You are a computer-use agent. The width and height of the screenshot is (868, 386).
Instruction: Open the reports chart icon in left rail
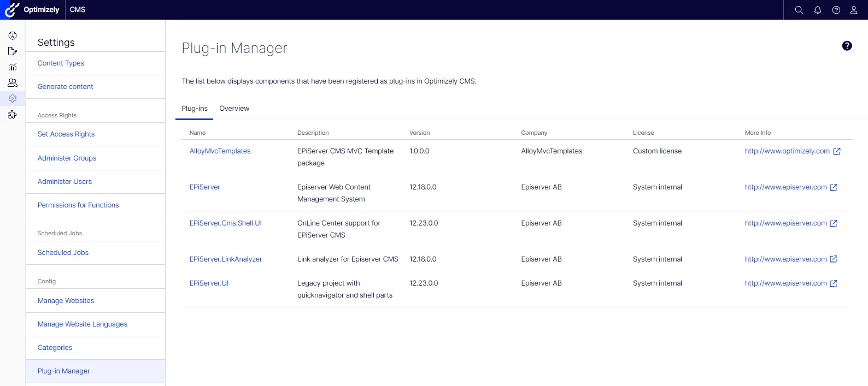tap(13, 67)
